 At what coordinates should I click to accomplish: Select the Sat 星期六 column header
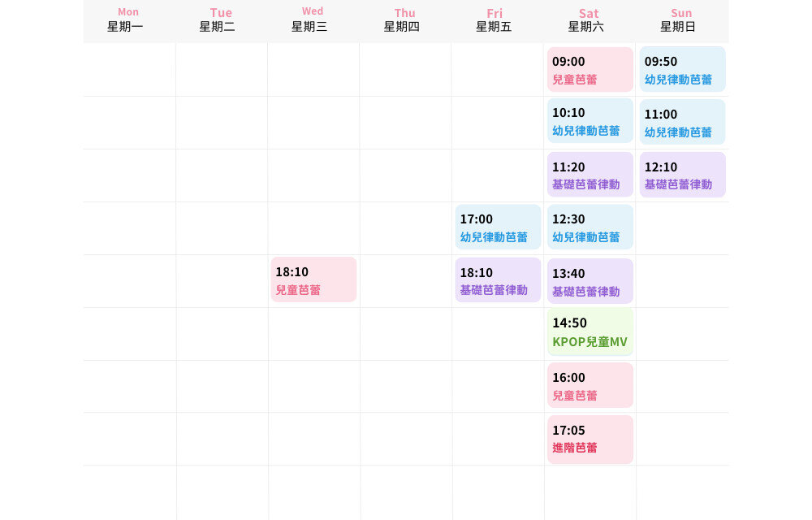[x=590, y=20]
